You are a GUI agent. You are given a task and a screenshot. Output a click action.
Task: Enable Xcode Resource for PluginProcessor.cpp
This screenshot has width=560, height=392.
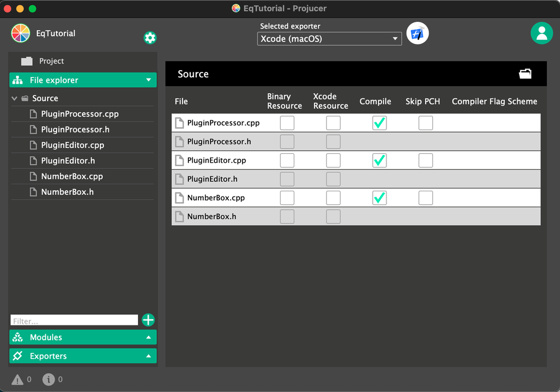pos(334,123)
